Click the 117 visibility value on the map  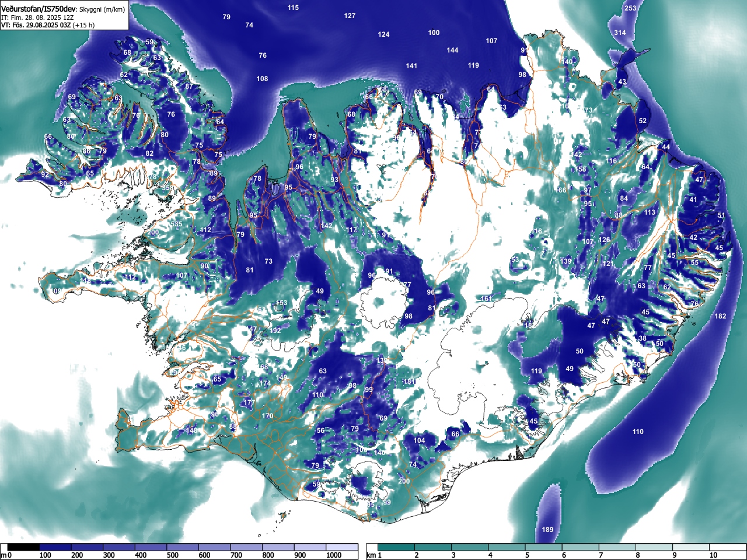tap(351, 230)
